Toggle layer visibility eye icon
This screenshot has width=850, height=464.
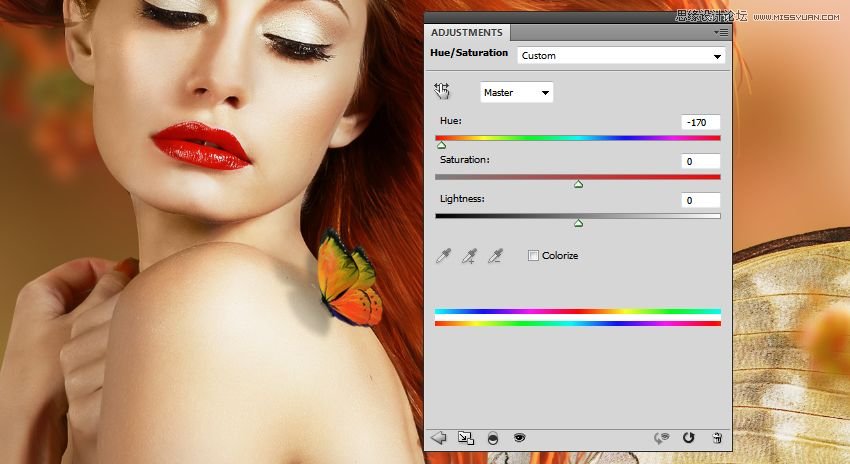tap(519, 437)
